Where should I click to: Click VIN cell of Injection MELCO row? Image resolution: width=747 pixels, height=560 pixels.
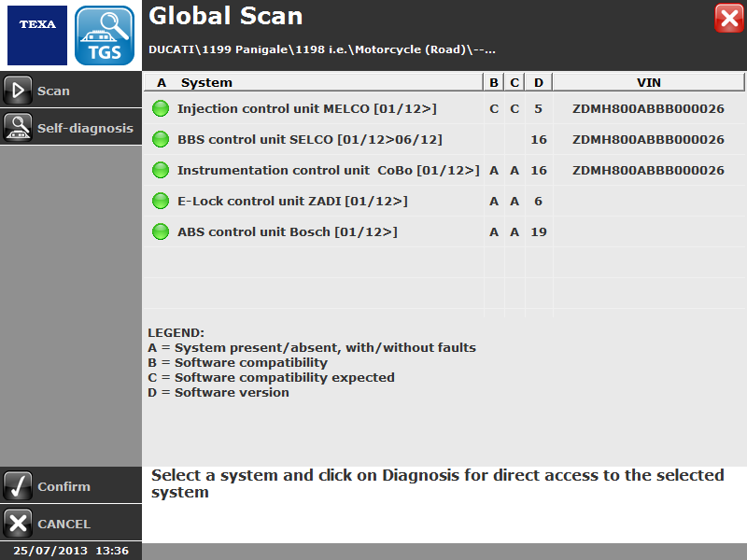(x=648, y=108)
